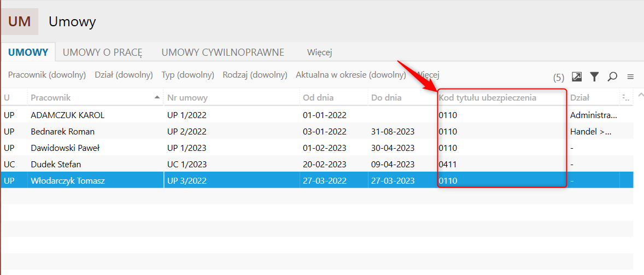Image resolution: width=644 pixels, height=275 pixels.
Task: Click the end date 09-04-2023
Action: click(393, 164)
